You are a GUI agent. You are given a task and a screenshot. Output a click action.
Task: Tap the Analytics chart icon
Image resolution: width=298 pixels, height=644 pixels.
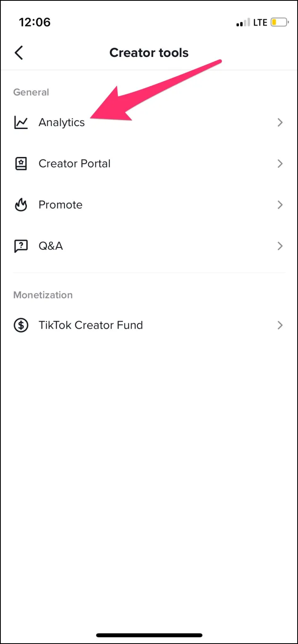point(21,122)
